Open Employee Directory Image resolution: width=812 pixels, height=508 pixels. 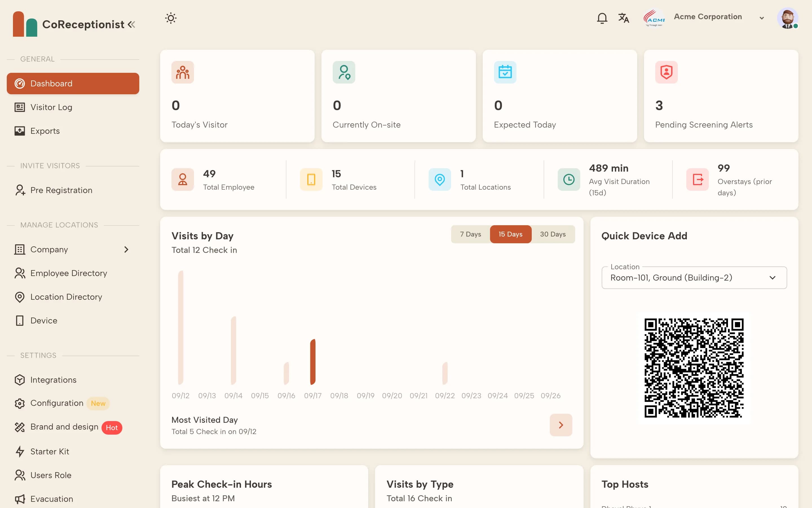pyautogui.click(x=73, y=273)
